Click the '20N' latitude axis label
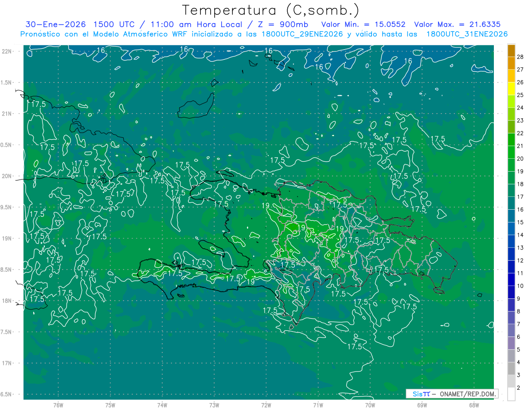The width and height of the screenshot is (532, 411). 7,176
